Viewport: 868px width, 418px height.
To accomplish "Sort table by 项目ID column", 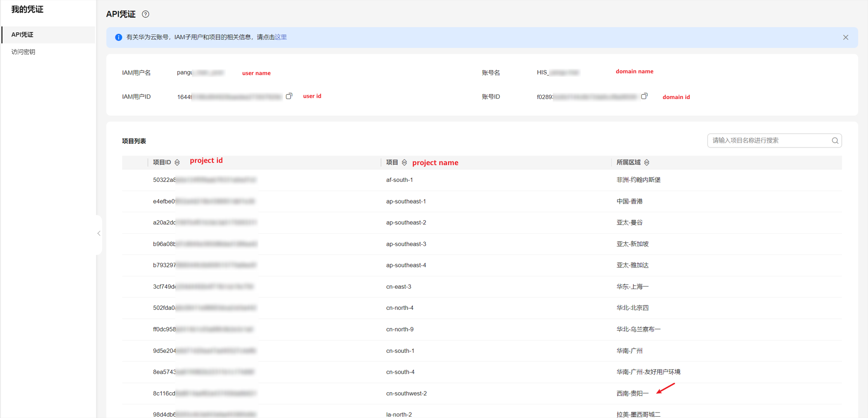I will tap(177, 162).
